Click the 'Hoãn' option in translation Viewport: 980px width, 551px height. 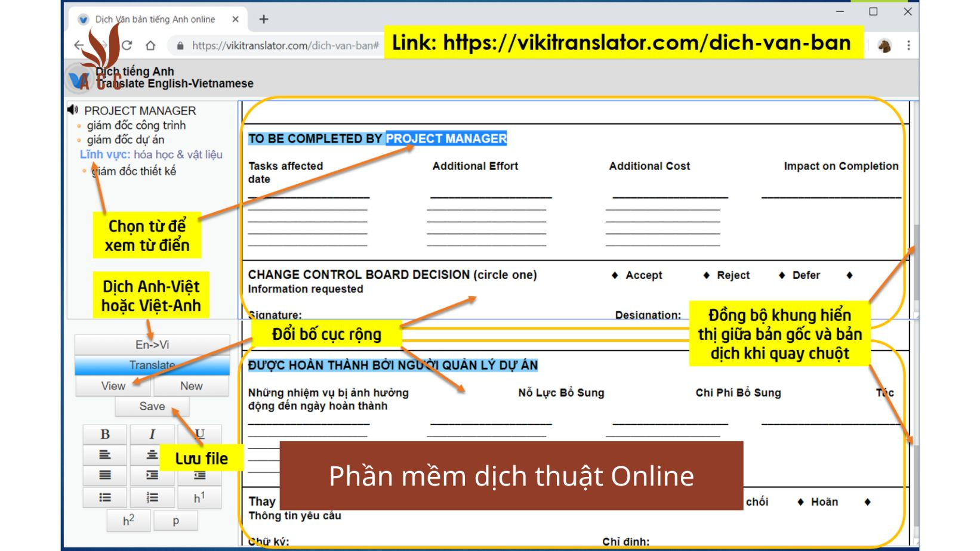pyautogui.click(x=824, y=502)
